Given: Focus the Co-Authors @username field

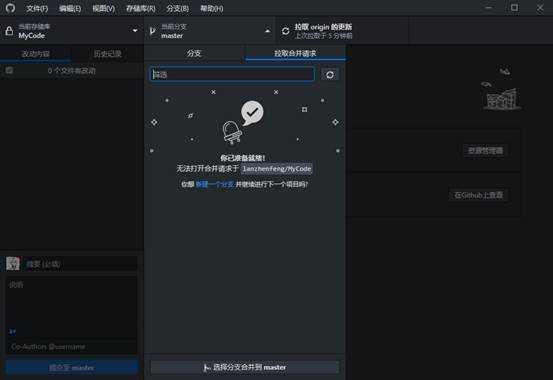Looking at the screenshot, I should click(x=72, y=347).
